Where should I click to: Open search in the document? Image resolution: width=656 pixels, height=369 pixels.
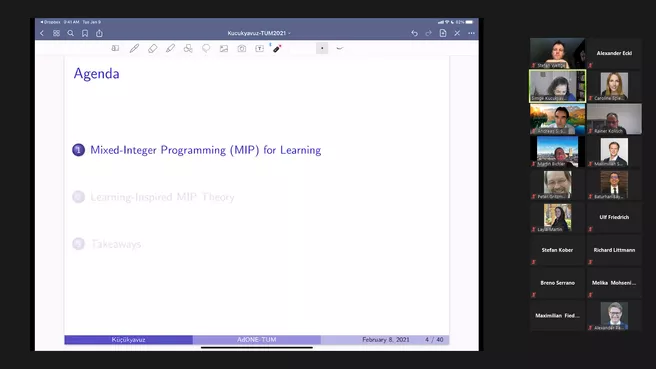(x=71, y=33)
